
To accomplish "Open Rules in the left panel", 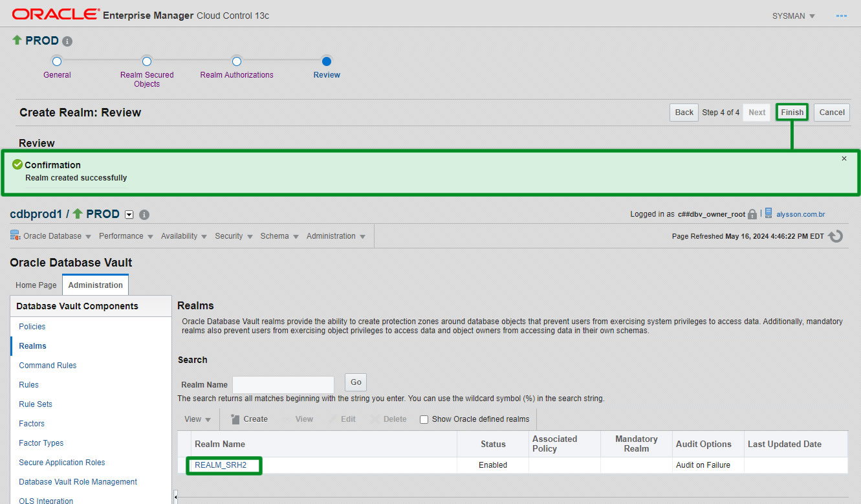I will pyautogui.click(x=28, y=385).
